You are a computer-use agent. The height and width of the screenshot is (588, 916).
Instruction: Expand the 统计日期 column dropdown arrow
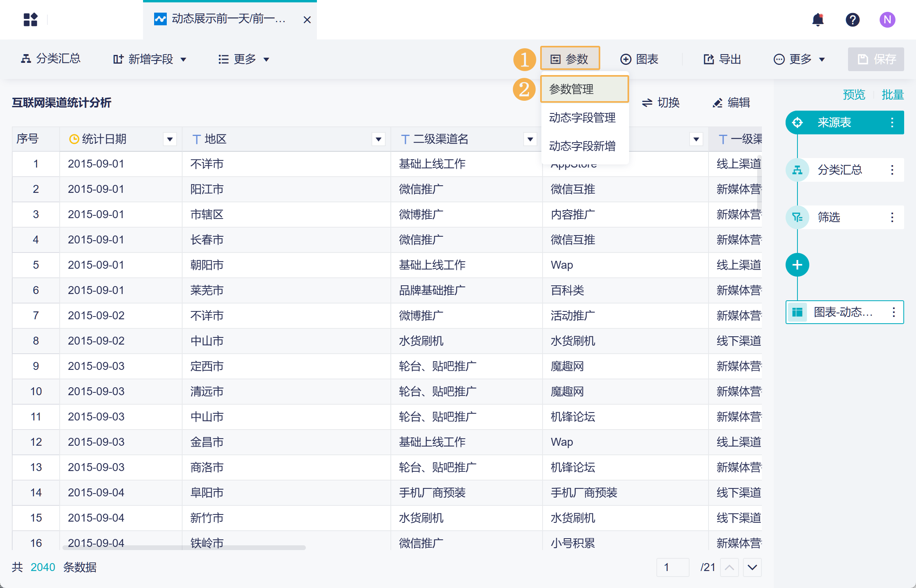(x=170, y=139)
